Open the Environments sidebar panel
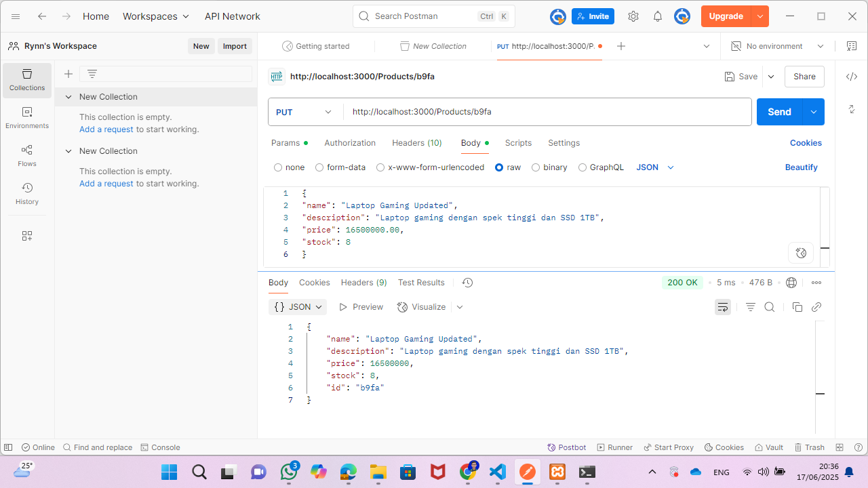This screenshot has height=488, width=868. (27, 117)
